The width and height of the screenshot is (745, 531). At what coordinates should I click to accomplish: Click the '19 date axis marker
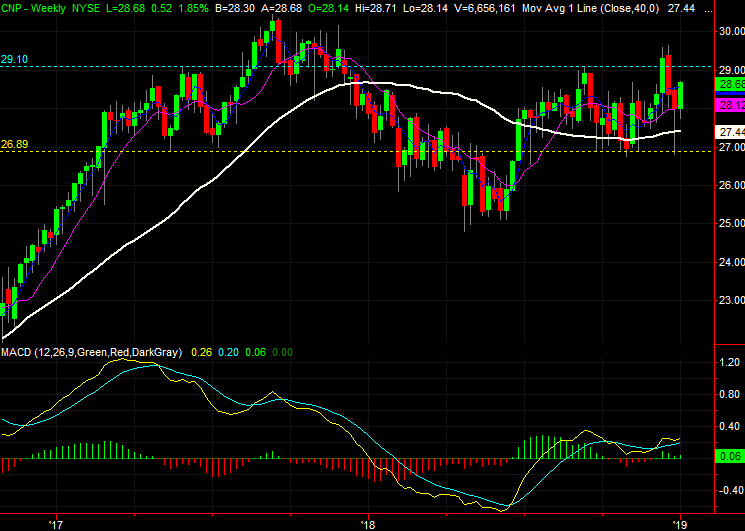pyautogui.click(x=680, y=523)
